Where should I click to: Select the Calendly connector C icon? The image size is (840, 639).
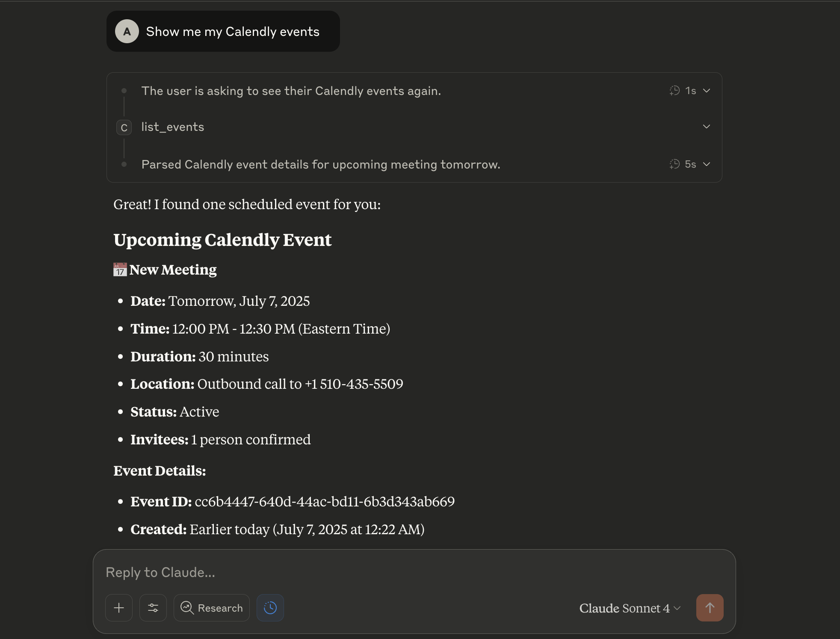coord(124,127)
